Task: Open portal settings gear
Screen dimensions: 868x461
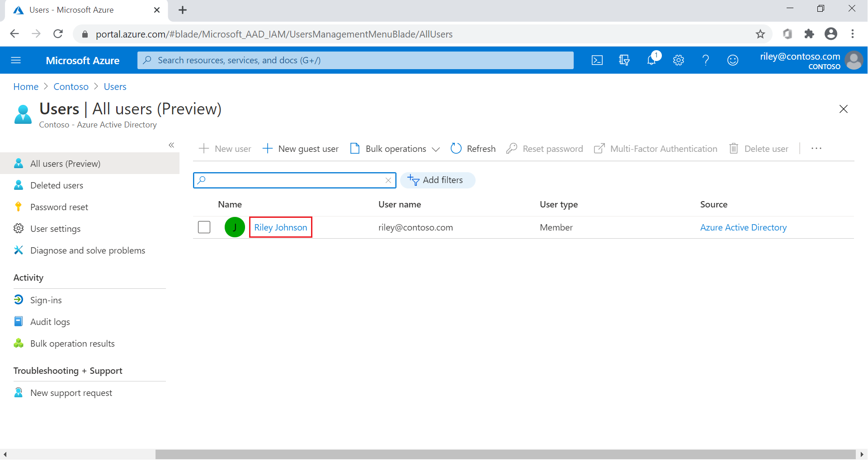Action: coord(679,60)
